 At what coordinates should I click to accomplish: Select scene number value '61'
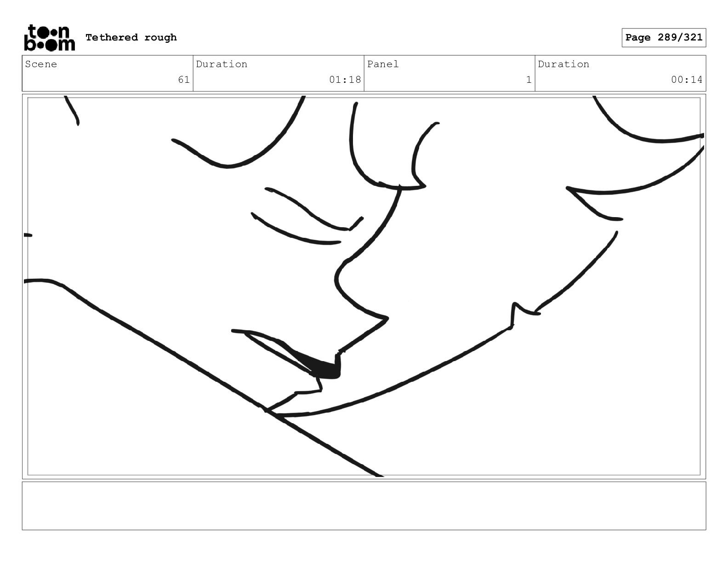184,80
